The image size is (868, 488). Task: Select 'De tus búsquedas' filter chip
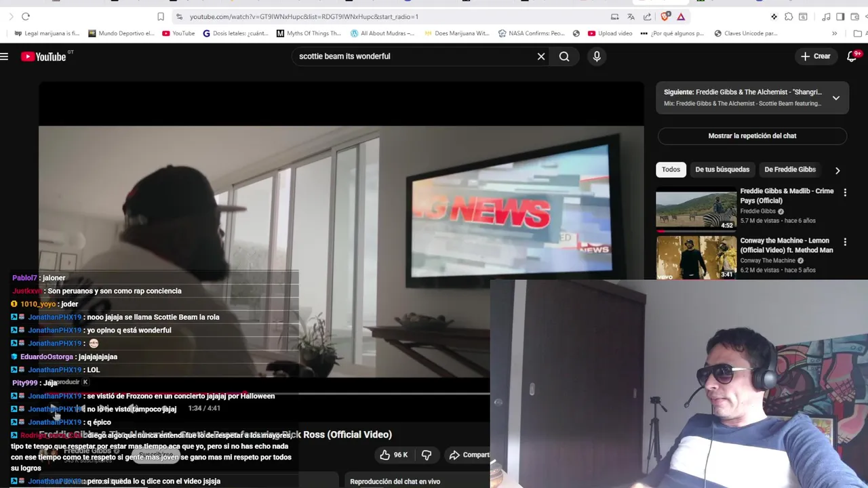[722, 169]
